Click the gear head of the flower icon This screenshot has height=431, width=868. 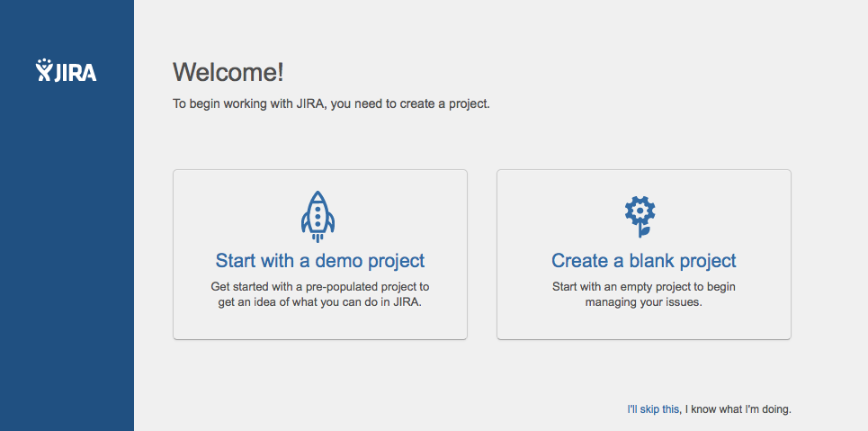[x=640, y=210]
